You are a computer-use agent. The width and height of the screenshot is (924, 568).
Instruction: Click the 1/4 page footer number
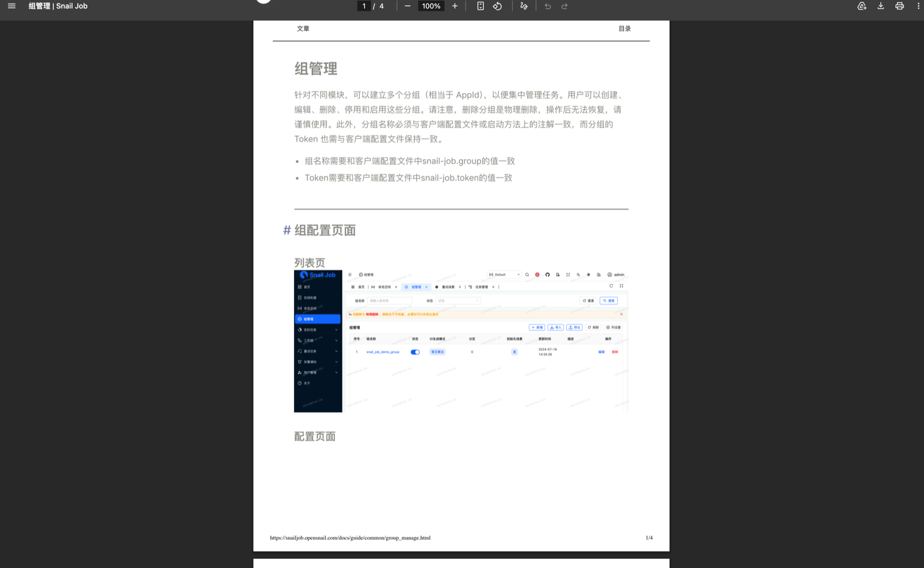[649, 538]
